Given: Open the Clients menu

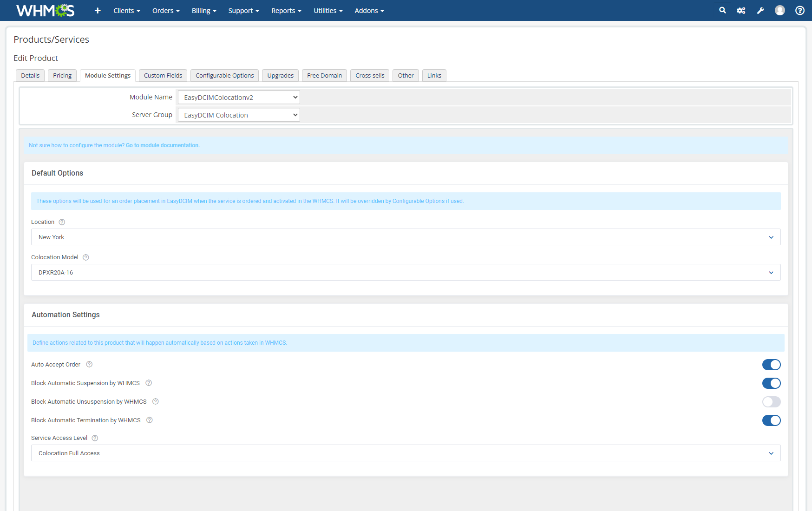Looking at the screenshot, I should coord(126,11).
